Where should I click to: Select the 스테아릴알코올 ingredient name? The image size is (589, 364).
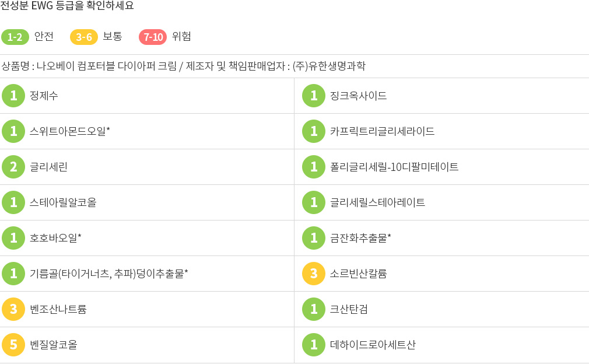tap(63, 202)
